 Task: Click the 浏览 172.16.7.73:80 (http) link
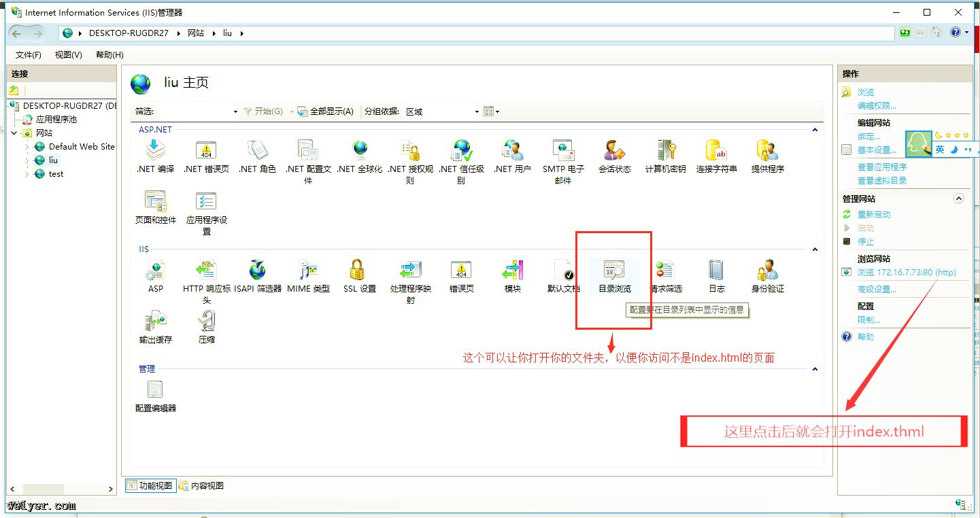coord(906,273)
